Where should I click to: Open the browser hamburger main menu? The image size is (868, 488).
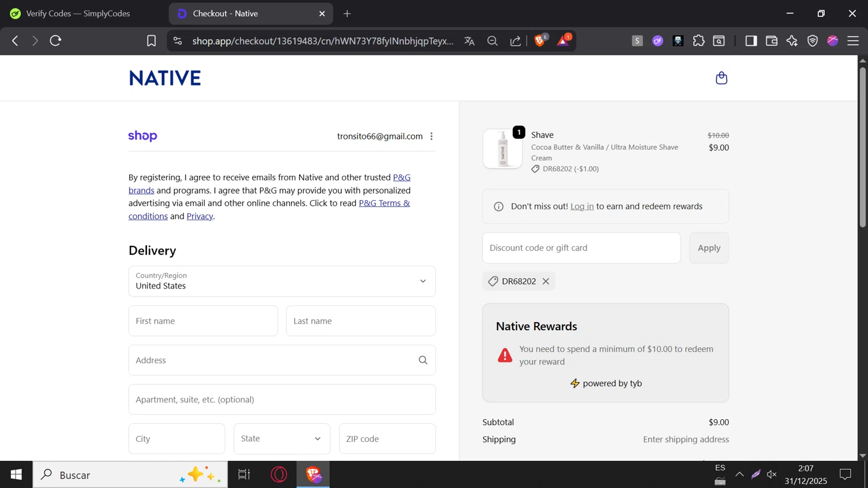[x=853, y=41]
